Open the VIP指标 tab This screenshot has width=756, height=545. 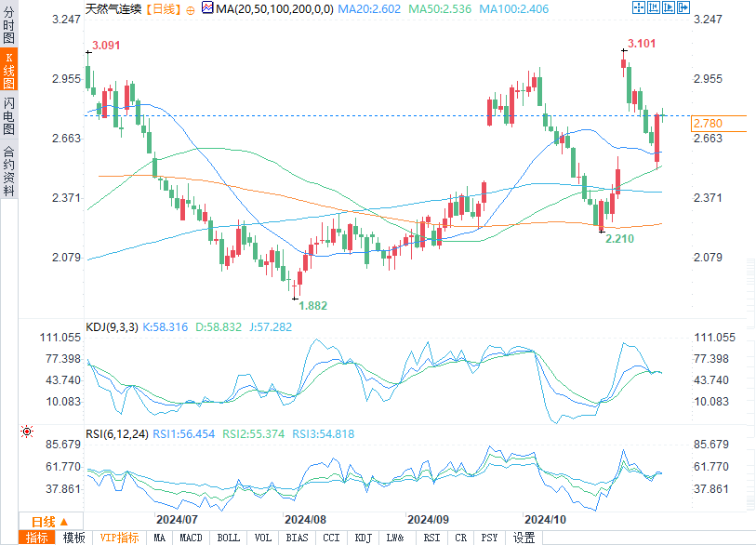[119, 538]
